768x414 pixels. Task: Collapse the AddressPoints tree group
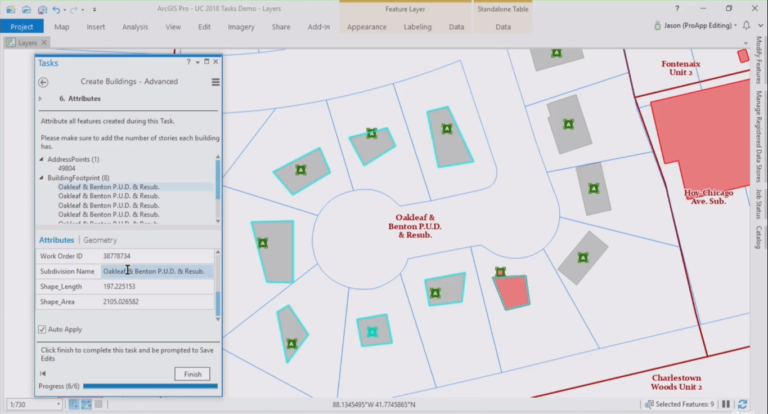pos(41,159)
